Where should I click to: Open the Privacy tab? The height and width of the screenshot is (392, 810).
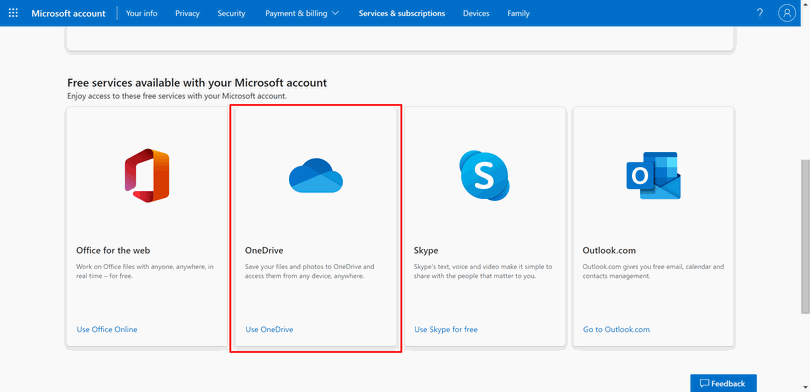[x=187, y=13]
